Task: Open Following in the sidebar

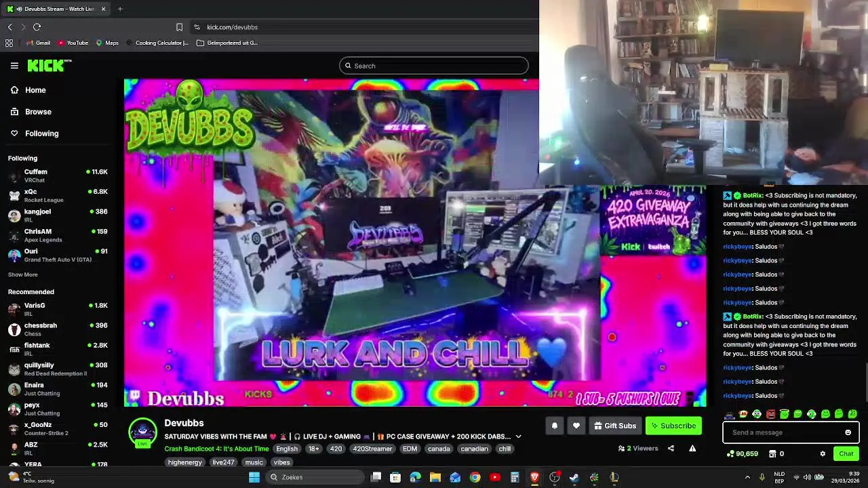Action: click(x=41, y=134)
